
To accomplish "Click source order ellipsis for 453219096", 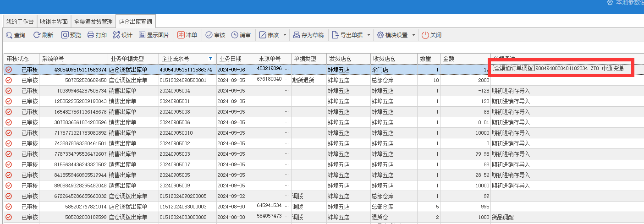I will [287, 69].
